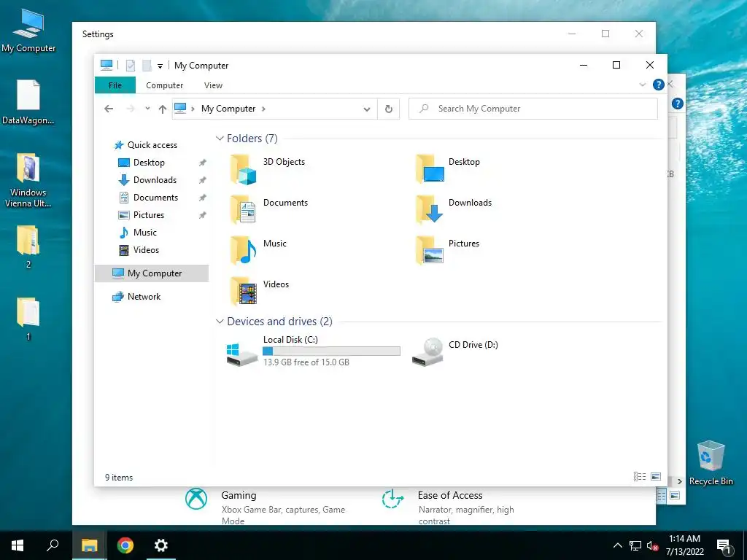Click chevron after My Computer in address bar
This screenshot has height=560, width=747.
pos(263,109)
